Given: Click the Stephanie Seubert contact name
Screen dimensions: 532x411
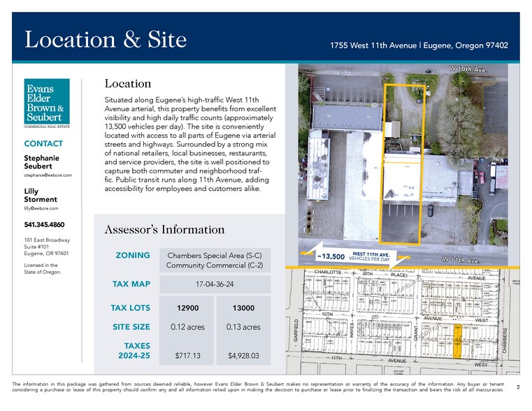Looking at the screenshot, I should pos(41,162).
